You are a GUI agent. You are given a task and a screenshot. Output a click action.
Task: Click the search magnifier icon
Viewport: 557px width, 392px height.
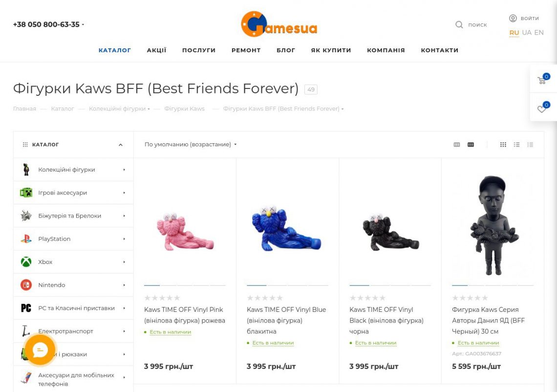[459, 24]
